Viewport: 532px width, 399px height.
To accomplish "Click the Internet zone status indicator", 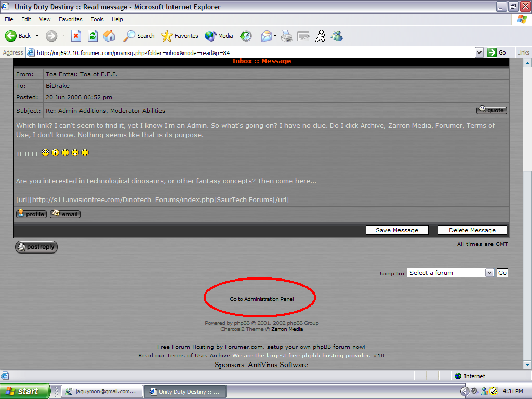I will (470, 376).
